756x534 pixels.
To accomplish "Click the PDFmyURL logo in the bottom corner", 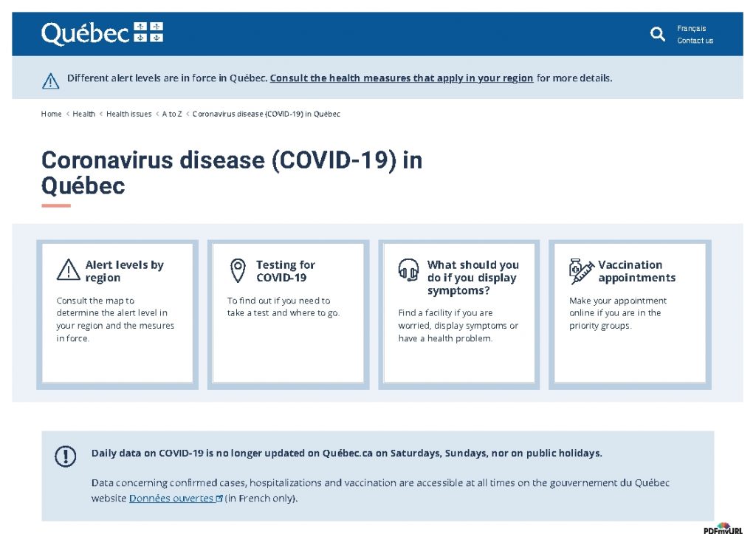I will point(722,527).
